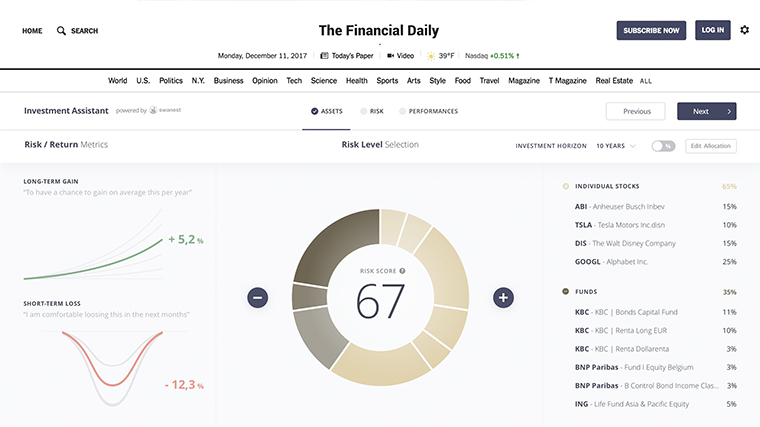The height and width of the screenshot is (427, 760).
Task: Open the Investment Horizon 10 Years dropdown
Action: point(616,146)
